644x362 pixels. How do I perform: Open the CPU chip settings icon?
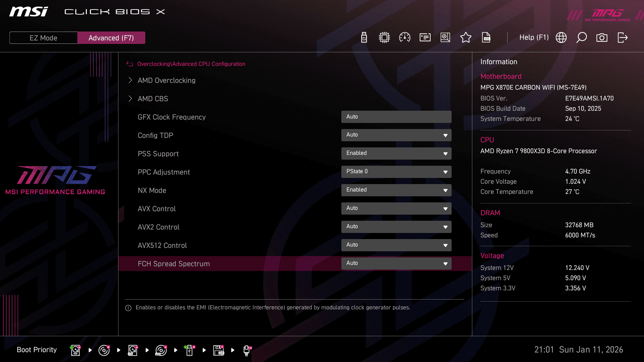pyautogui.click(x=384, y=37)
